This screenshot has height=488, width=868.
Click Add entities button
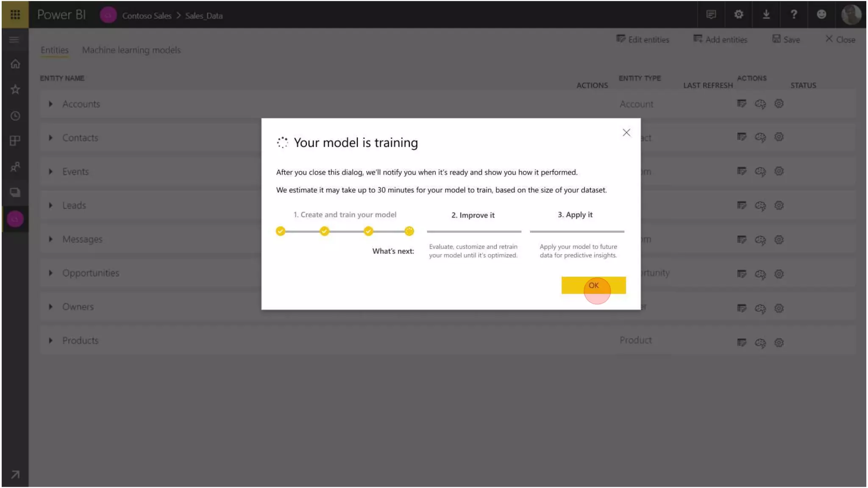point(720,39)
